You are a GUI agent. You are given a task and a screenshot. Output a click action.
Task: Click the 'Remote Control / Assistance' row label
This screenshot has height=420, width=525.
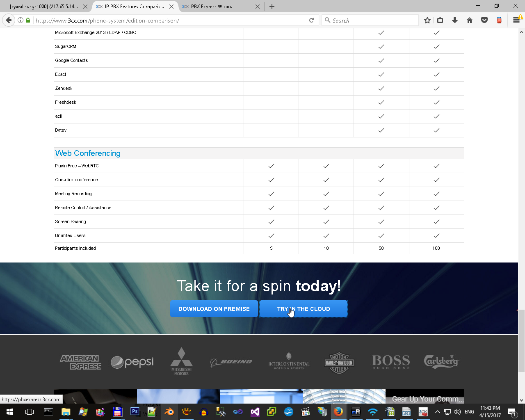[x=83, y=208]
